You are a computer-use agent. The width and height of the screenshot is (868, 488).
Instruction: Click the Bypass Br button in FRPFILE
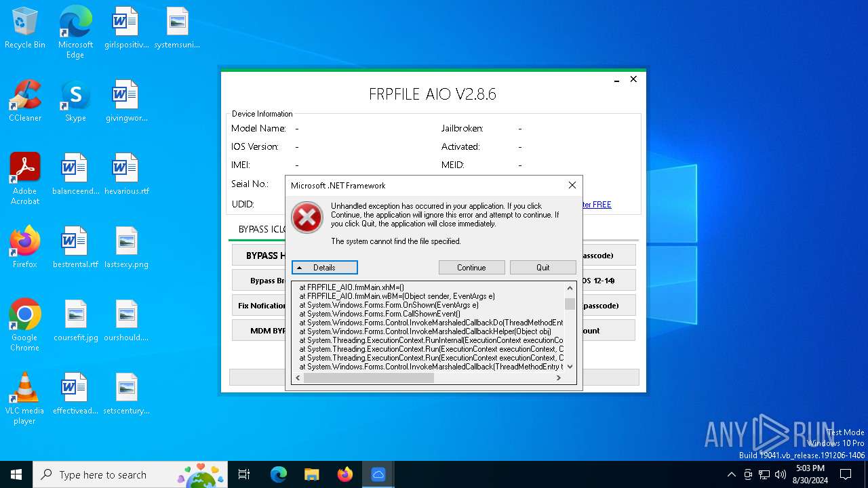pos(259,281)
